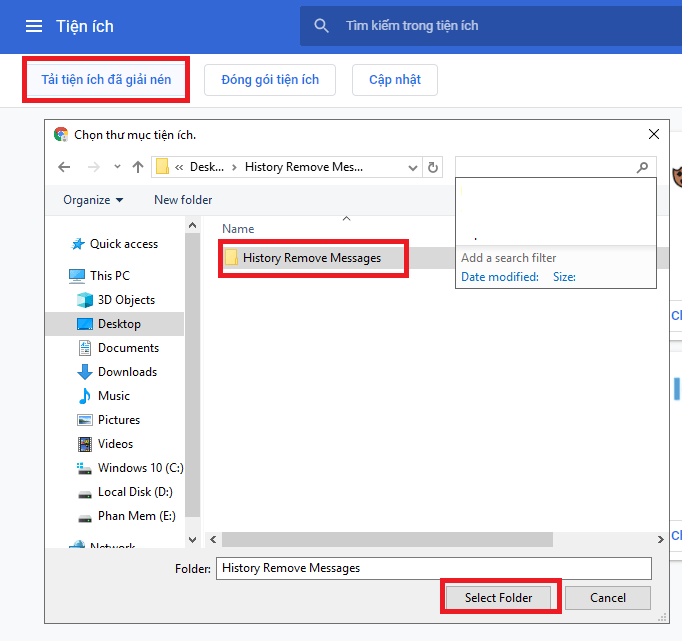The width and height of the screenshot is (682, 641).
Task: Open 3D Objects folder in sidebar
Action: (x=126, y=300)
